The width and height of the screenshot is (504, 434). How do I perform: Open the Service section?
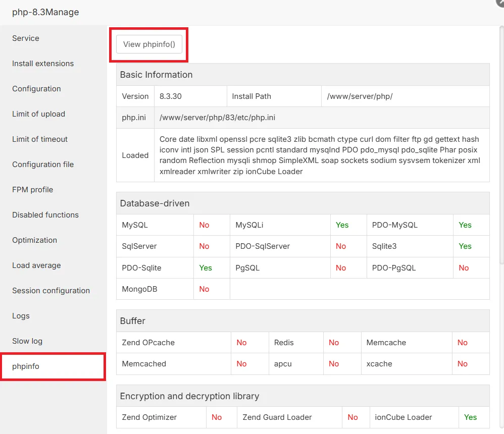[x=25, y=38]
